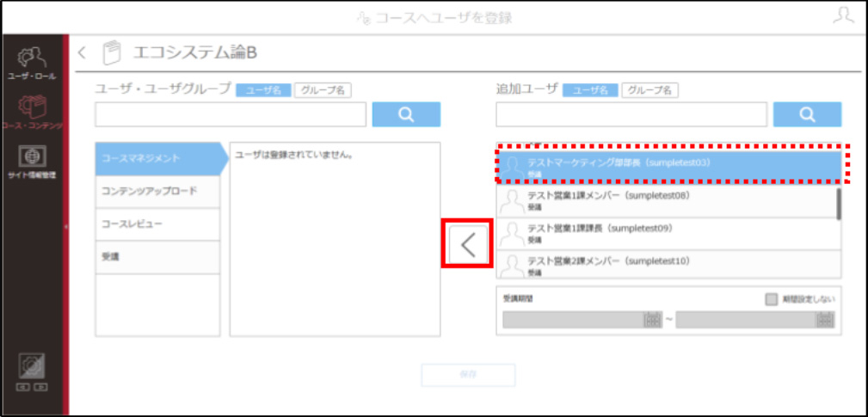The height and width of the screenshot is (417, 868).
Task: Open the ユーザ・ロール sidebar icon
Action: (x=32, y=63)
